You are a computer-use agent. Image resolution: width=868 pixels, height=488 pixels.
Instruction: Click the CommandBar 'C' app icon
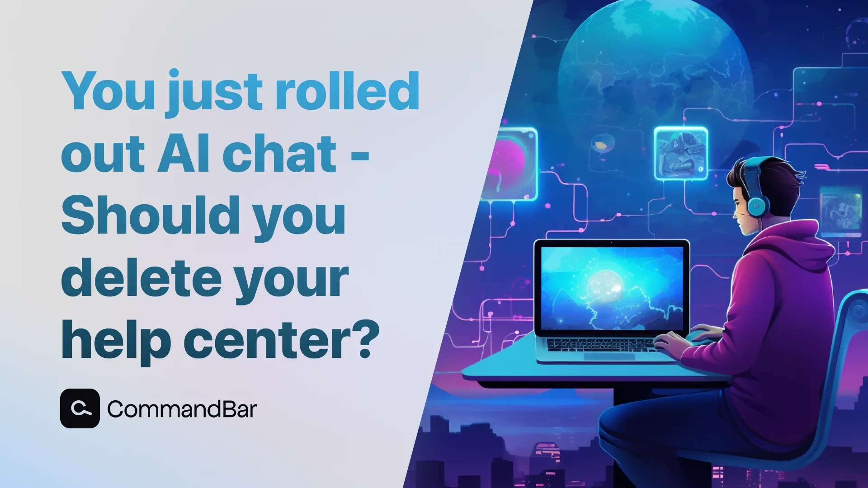coord(79,407)
